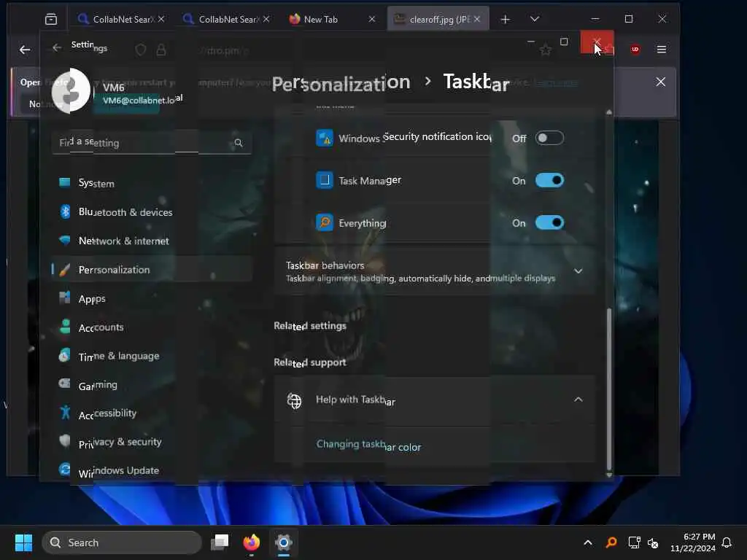Viewport: 747px width, 560px height.
Task: Open Firefox hamburger application menu
Action: coord(661,49)
